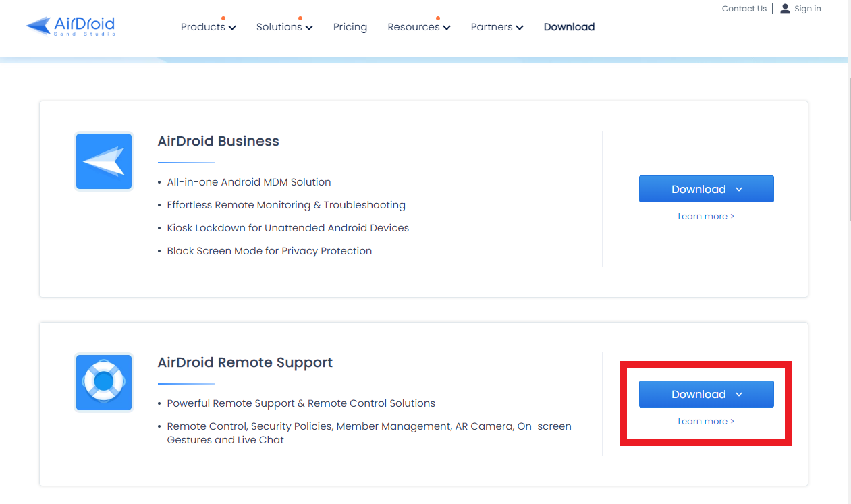Click the AirDroid Sand Studio logo
851x504 pixels.
[70, 26]
